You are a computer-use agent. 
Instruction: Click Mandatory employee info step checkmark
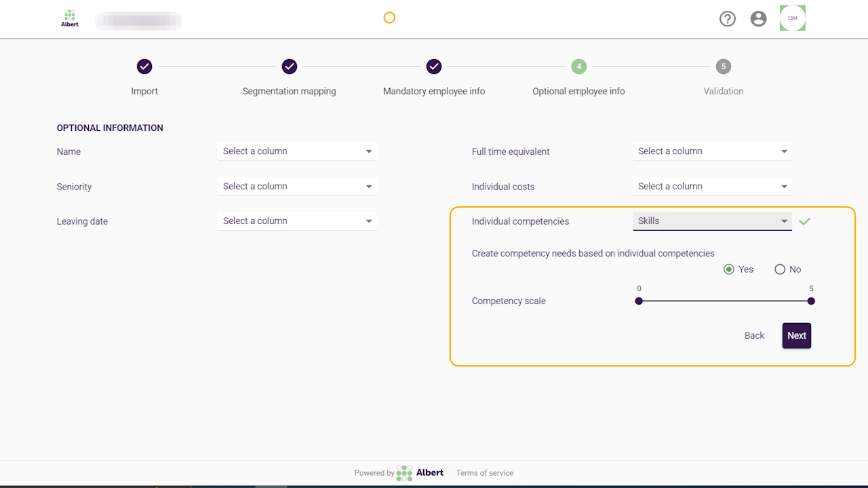[x=434, y=67]
